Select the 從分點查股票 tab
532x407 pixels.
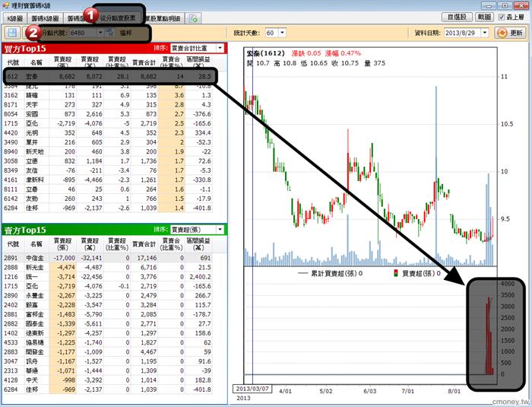point(118,18)
